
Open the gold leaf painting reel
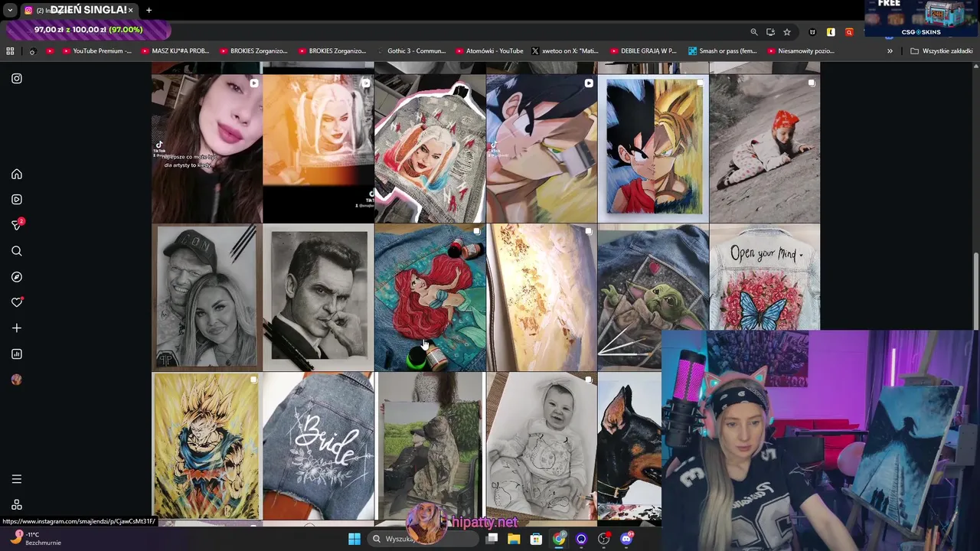click(541, 298)
